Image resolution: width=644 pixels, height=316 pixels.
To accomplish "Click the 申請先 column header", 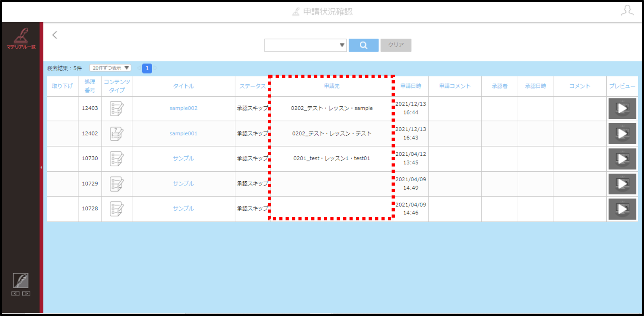I will [332, 86].
